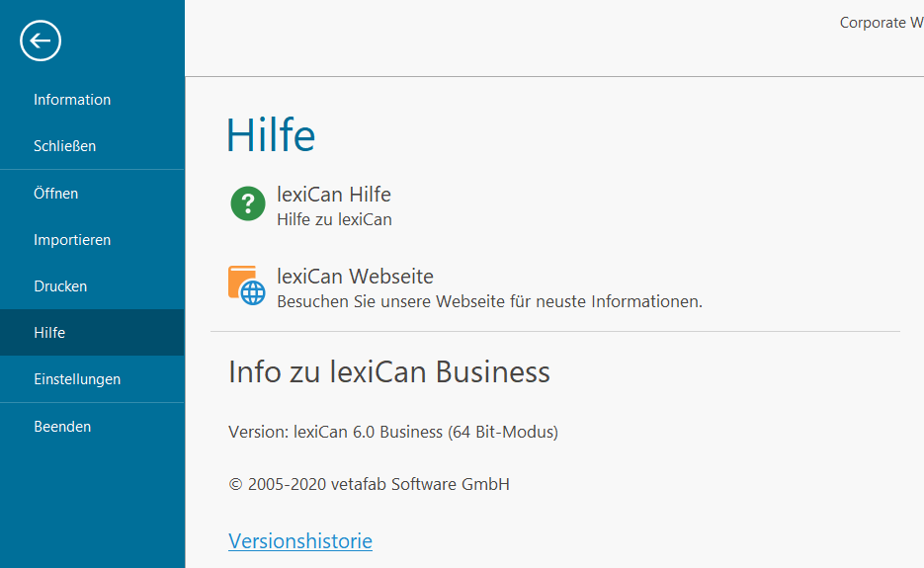This screenshot has width=924, height=568.
Task: Go to the Drucken page
Action: (92, 286)
